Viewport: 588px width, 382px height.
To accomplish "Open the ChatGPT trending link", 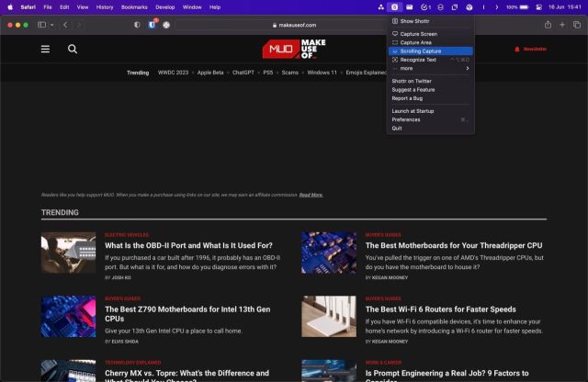I will (x=243, y=73).
